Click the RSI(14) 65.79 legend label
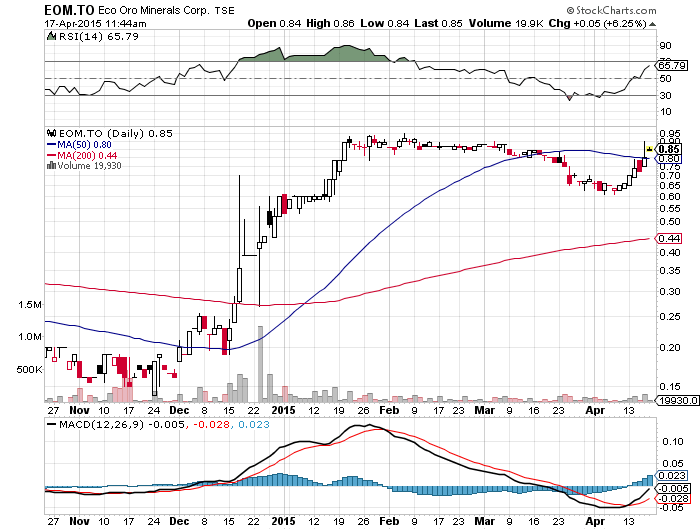This screenshot has height=530, width=700. (99, 37)
